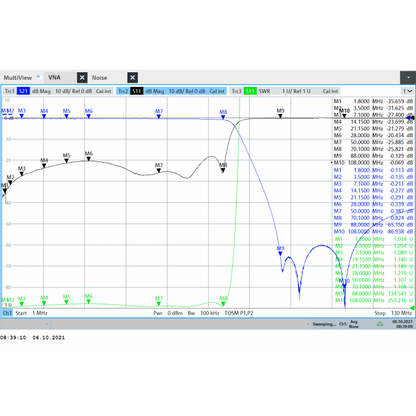Select blue marker M3 on the S21 trace
The width and height of the screenshot is (416, 416).
(x=22, y=113)
